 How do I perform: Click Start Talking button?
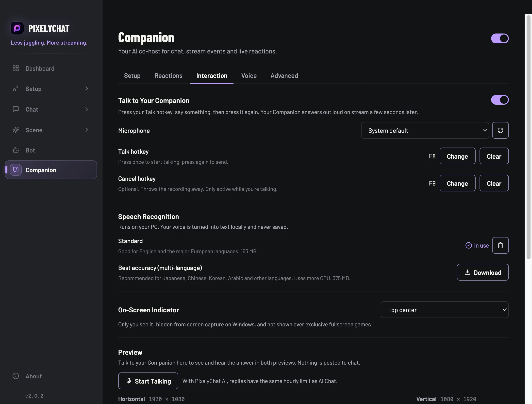click(x=148, y=381)
